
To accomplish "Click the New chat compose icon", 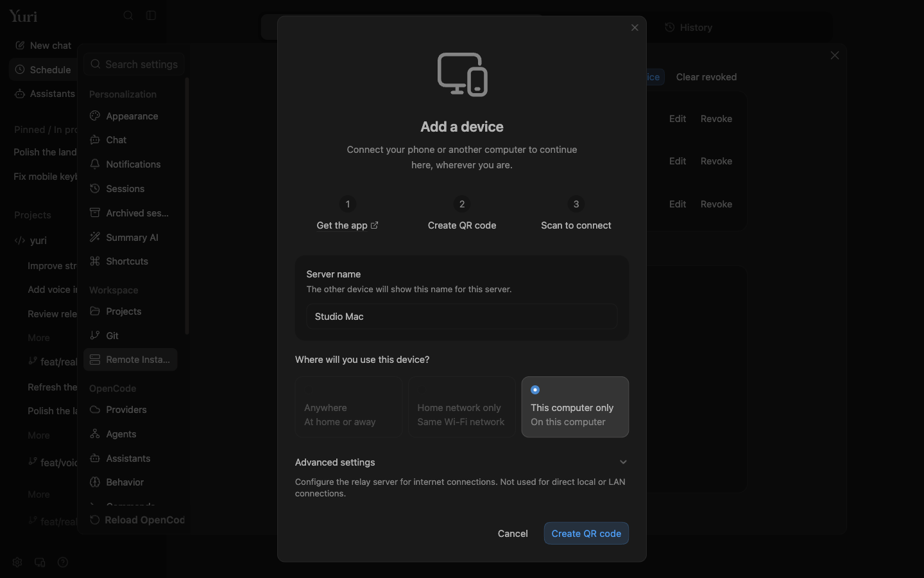I will click(20, 46).
